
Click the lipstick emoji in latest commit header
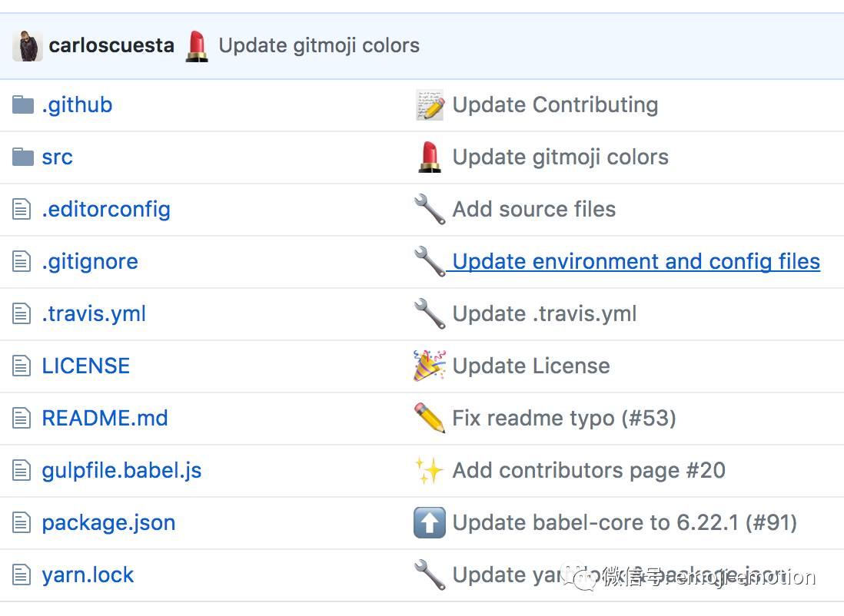click(x=197, y=46)
